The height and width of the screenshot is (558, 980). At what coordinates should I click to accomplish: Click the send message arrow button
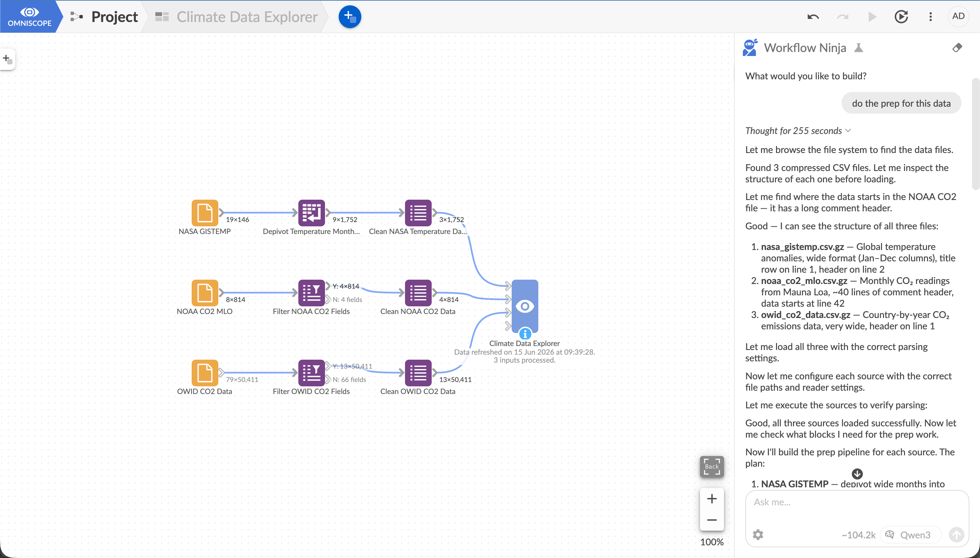click(x=956, y=535)
